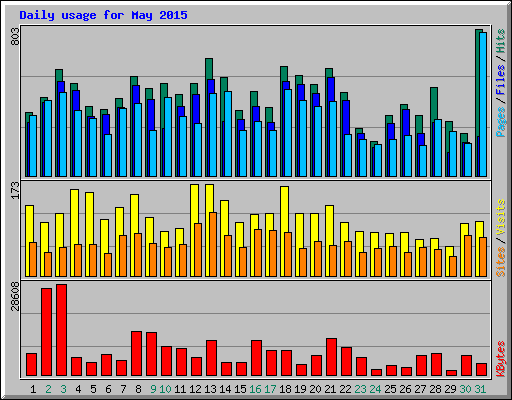This screenshot has width=512, height=400.
Task: Click day label 21 on the x-axis
Action: point(330,389)
